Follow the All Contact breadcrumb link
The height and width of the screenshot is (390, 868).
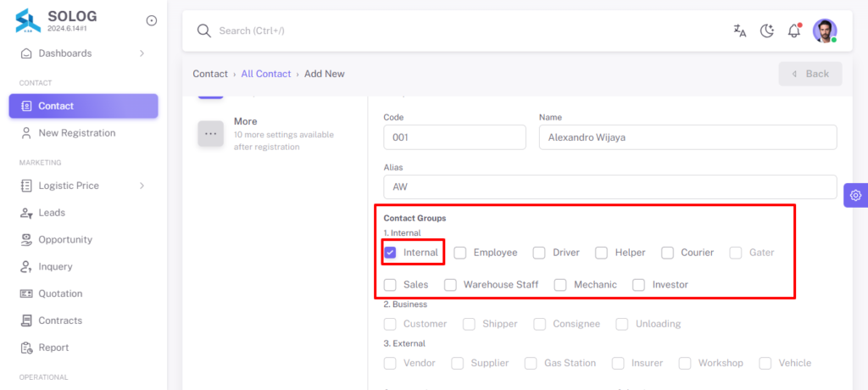265,74
